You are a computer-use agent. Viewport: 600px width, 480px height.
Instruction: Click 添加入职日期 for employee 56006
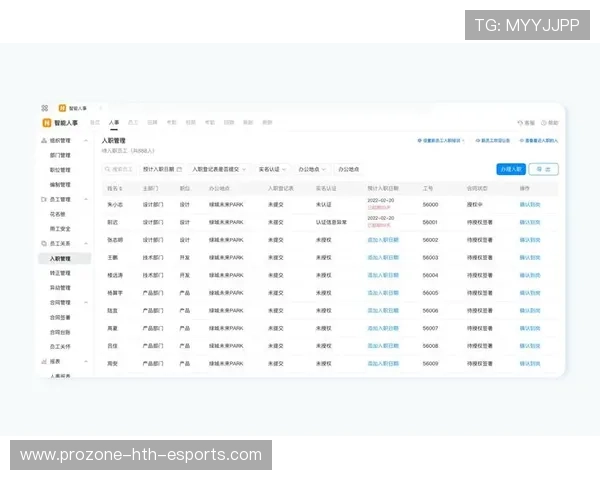[x=383, y=310]
